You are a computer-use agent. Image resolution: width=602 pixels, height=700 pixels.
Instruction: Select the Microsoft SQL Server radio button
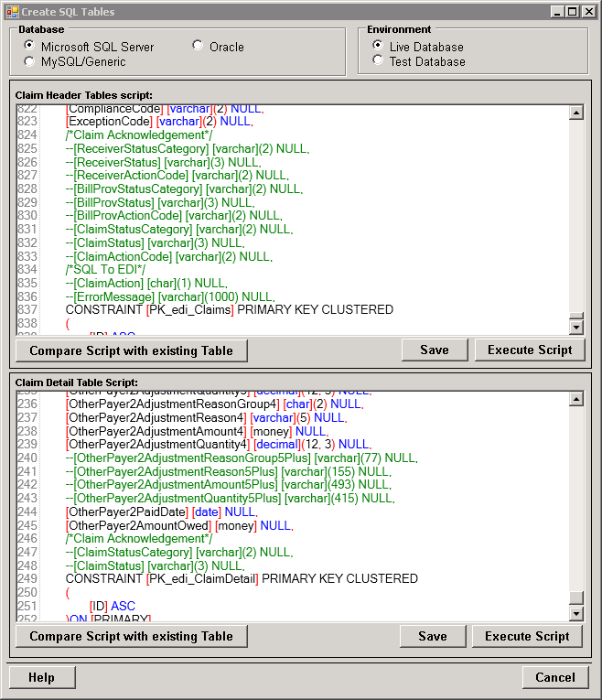pos(29,46)
